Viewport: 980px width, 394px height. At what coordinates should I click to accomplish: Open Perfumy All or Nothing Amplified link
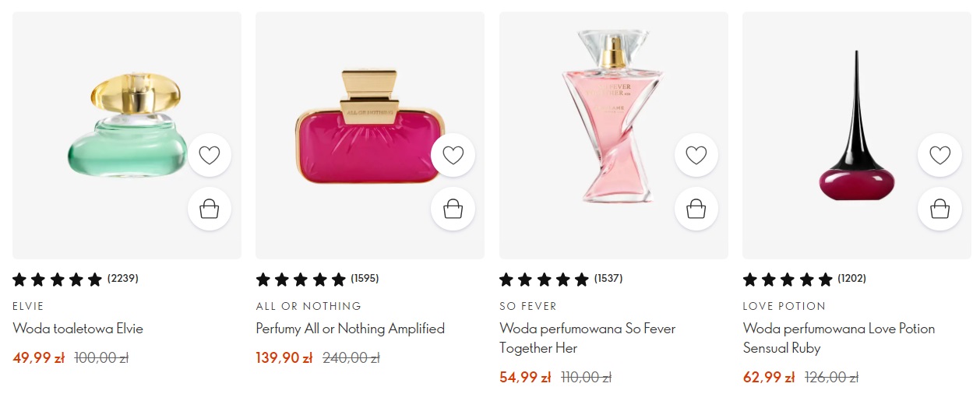(x=350, y=329)
